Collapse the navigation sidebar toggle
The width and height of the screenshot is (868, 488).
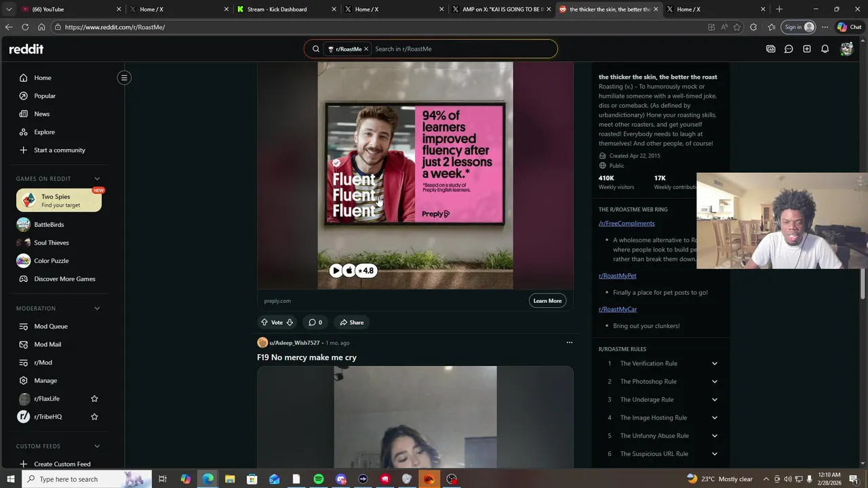[x=124, y=78]
